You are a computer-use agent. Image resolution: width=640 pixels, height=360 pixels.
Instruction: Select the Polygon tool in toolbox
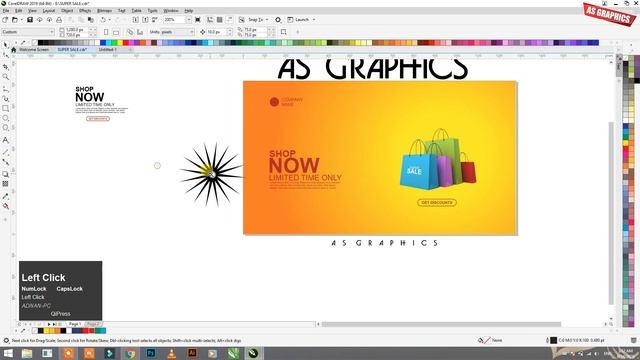point(5,128)
